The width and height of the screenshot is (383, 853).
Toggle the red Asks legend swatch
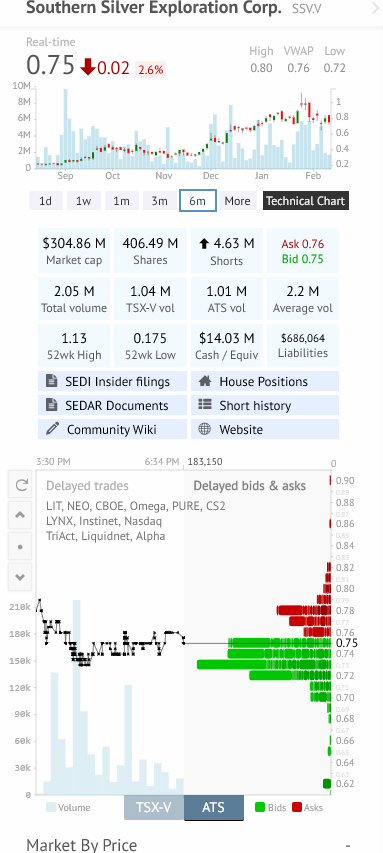(x=297, y=807)
